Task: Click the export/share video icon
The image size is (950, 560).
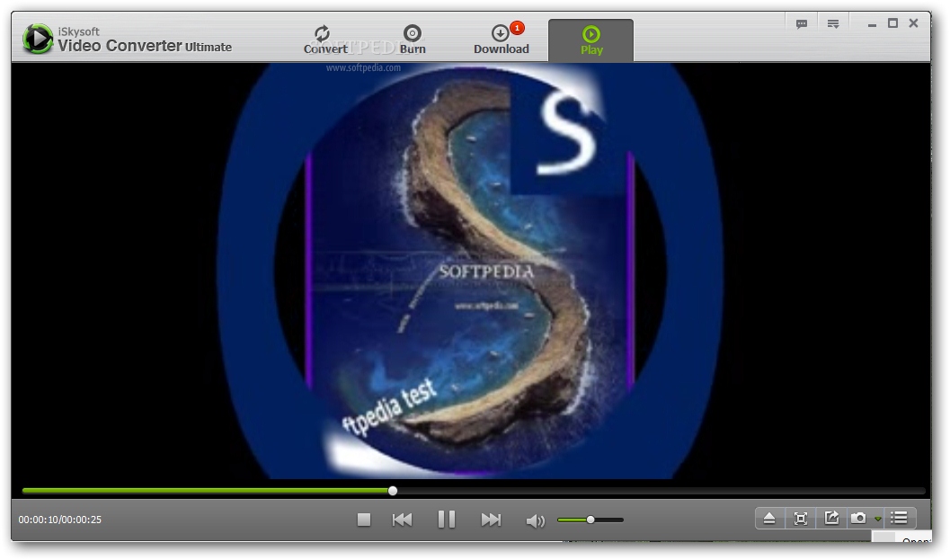Action: (831, 518)
